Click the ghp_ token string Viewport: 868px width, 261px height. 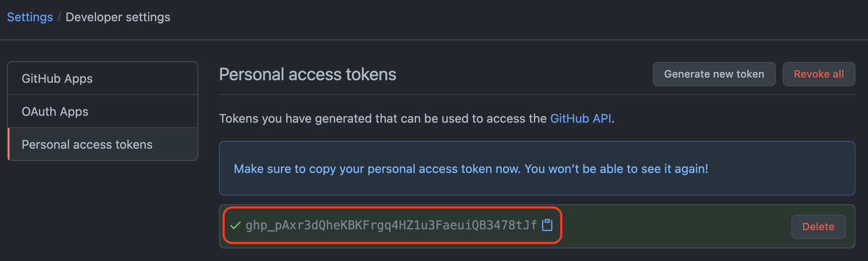391,225
